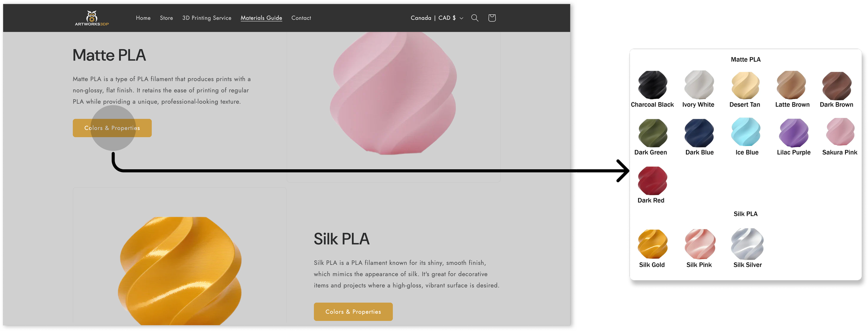Open the Store menu item
Image resolution: width=868 pixels, height=331 pixels.
tap(166, 18)
